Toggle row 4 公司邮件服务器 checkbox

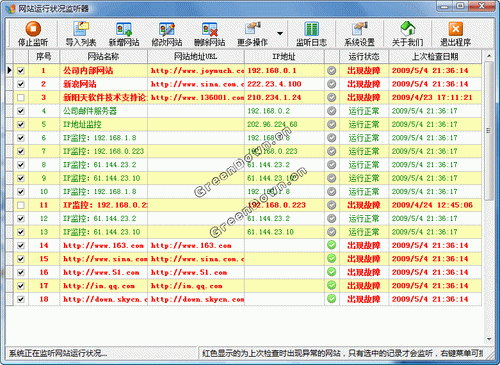tap(21, 111)
